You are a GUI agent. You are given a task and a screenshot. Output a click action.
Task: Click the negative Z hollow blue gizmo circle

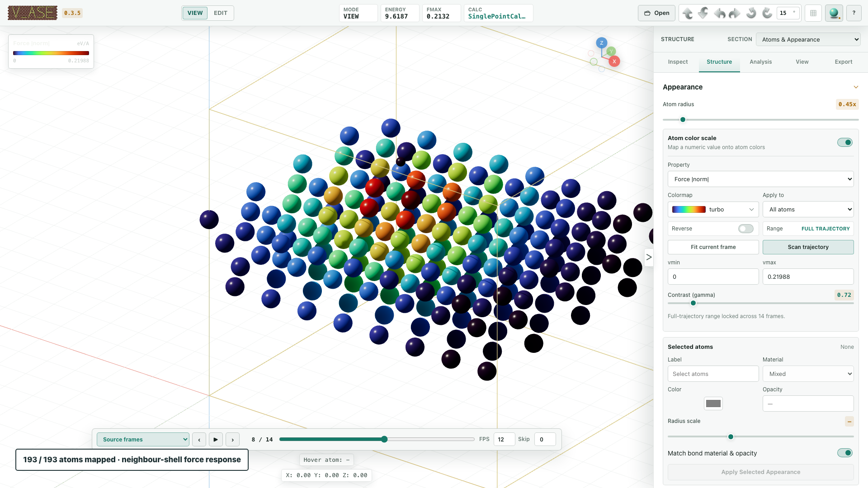(602, 69)
